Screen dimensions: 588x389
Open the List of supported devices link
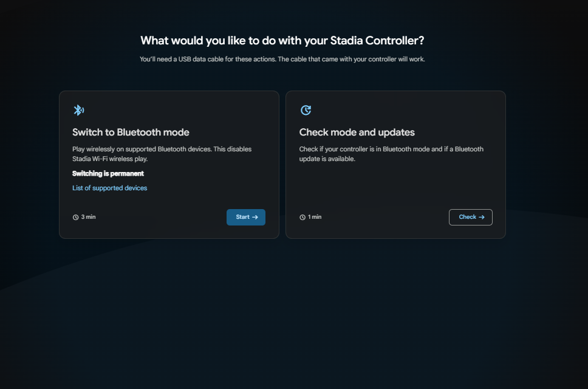(109, 188)
